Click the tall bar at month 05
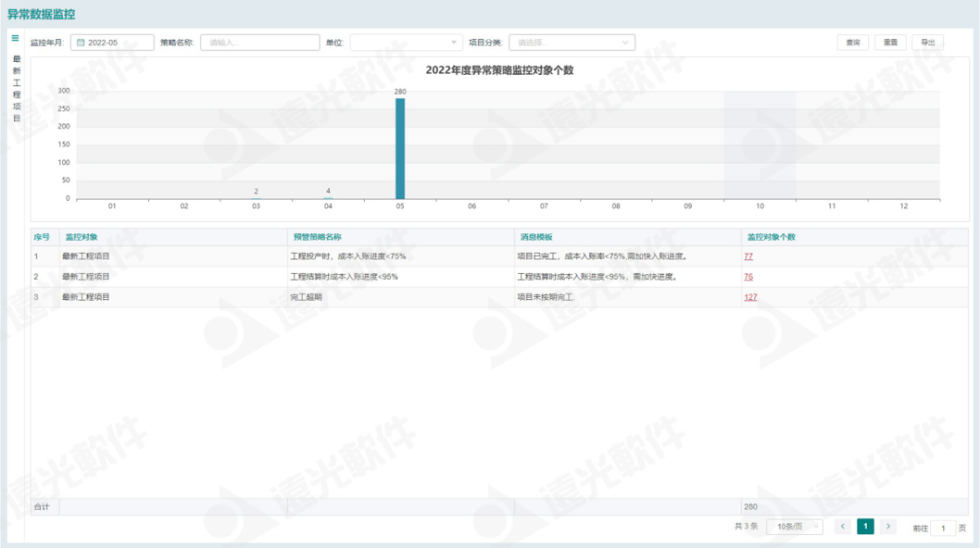This screenshot has width=980, height=548. (x=399, y=148)
